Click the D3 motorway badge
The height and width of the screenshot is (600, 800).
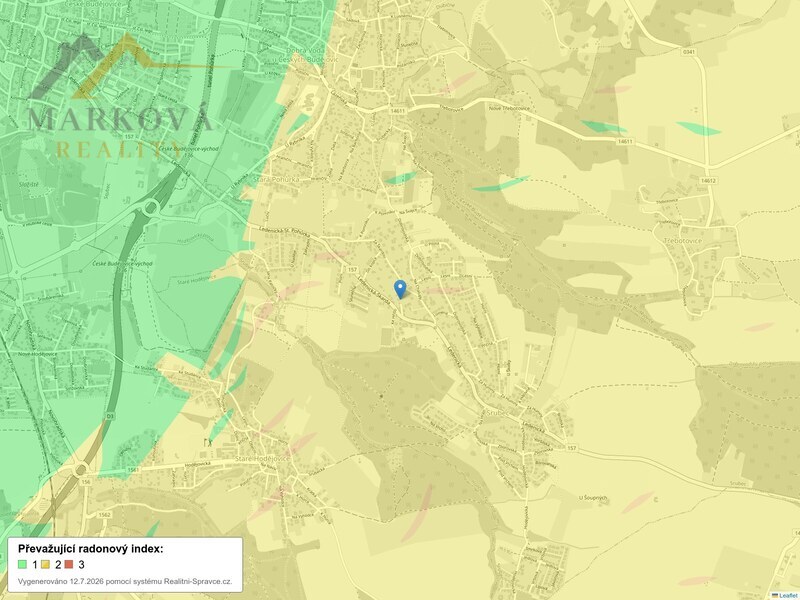[x=109, y=416]
